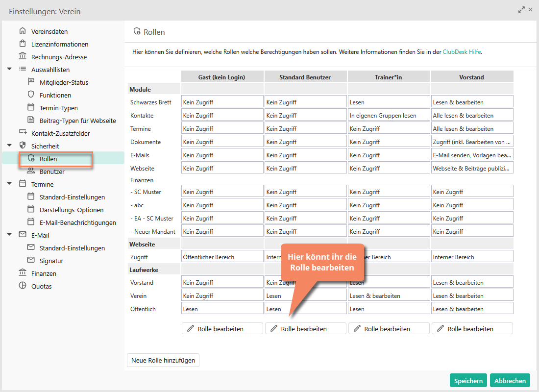Click the Darstellungs-Optionen calendar icon
539x392 pixels.
tap(31, 209)
